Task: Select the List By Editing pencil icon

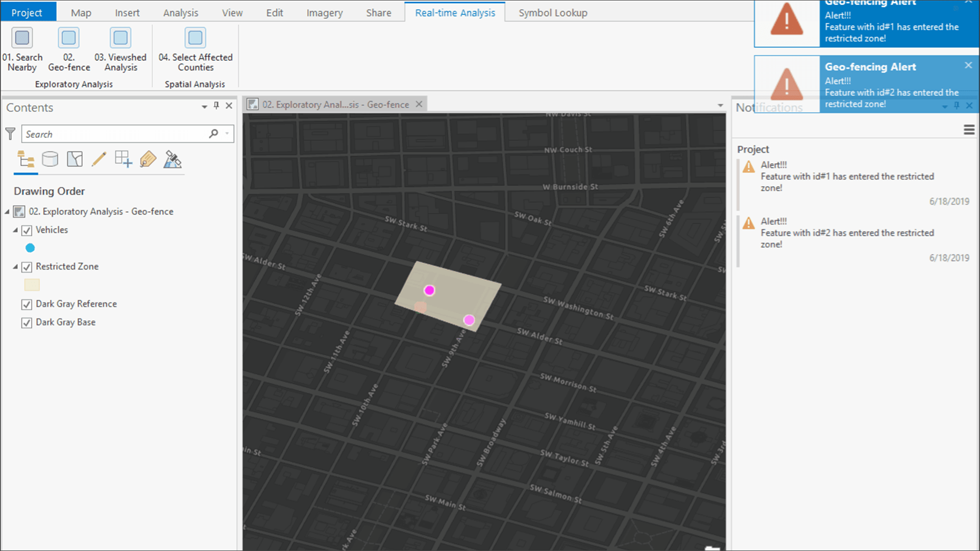Action: [x=99, y=159]
